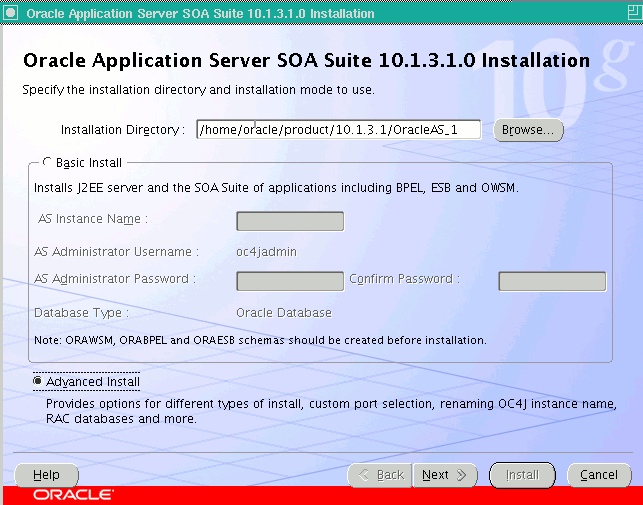Viewport: 643px width, 505px height.
Task: Click the 'Installation Directory :' label
Action: point(123,130)
